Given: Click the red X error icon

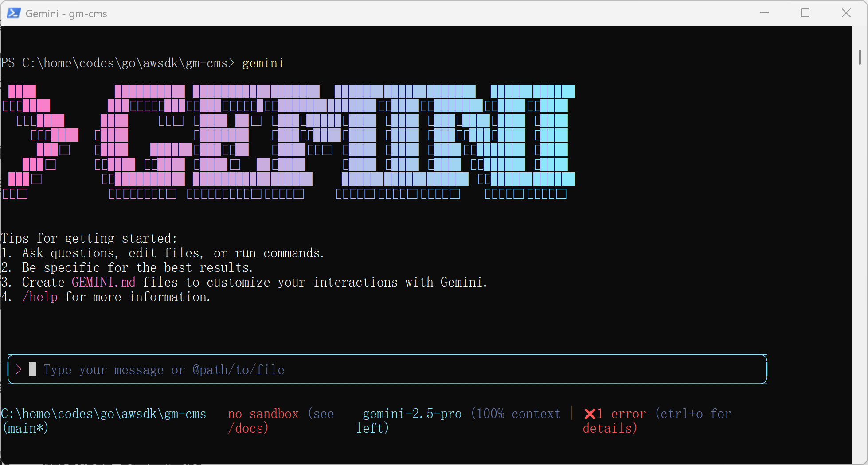Looking at the screenshot, I should tap(590, 414).
